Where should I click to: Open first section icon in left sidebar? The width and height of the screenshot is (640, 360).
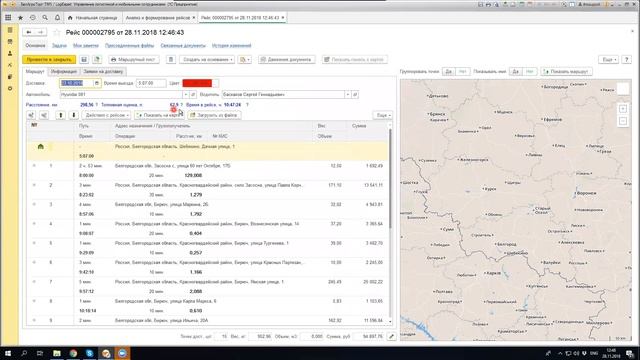[10, 30]
